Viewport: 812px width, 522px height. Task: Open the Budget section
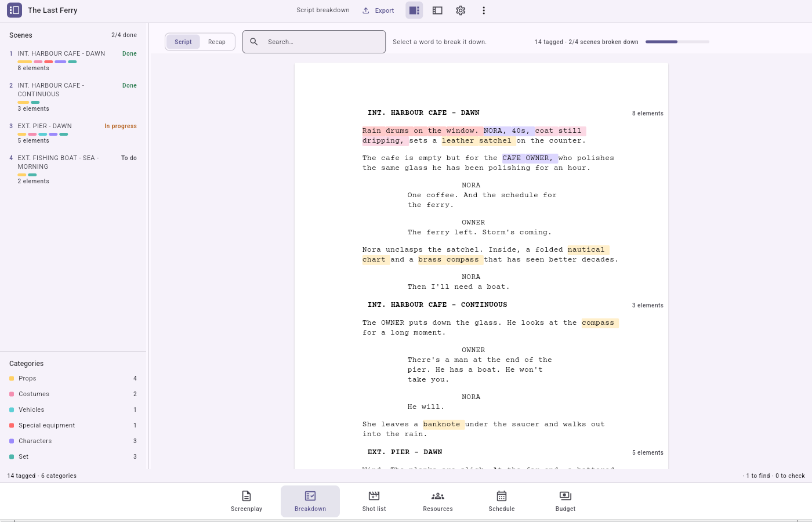(x=565, y=501)
